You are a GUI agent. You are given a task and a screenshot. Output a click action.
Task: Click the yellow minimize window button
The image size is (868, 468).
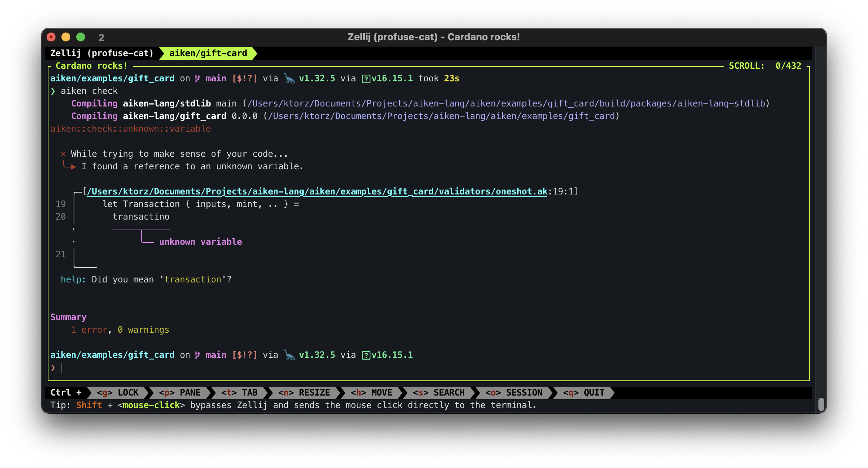pyautogui.click(x=66, y=37)
